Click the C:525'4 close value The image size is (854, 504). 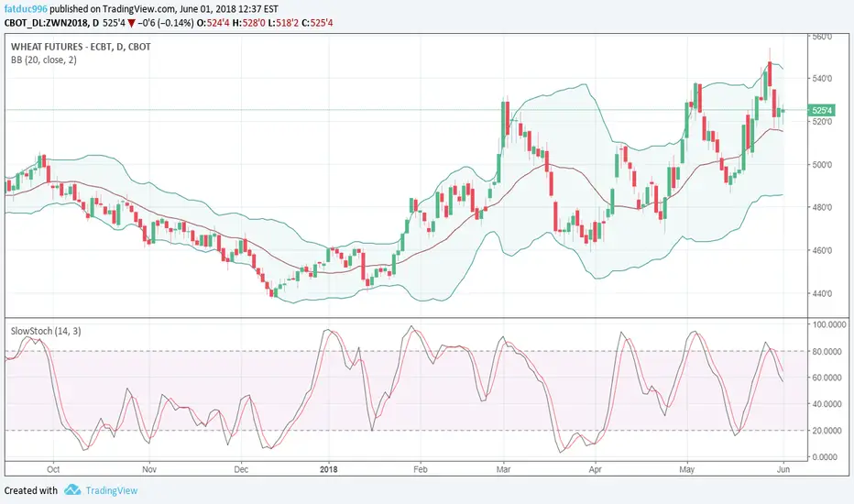tap(317, 23)
